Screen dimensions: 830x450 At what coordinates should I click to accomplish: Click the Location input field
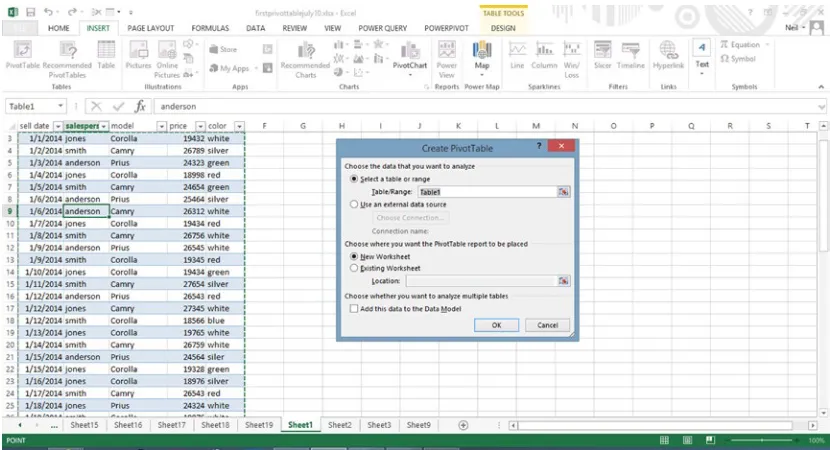click(x=481, y=281)
